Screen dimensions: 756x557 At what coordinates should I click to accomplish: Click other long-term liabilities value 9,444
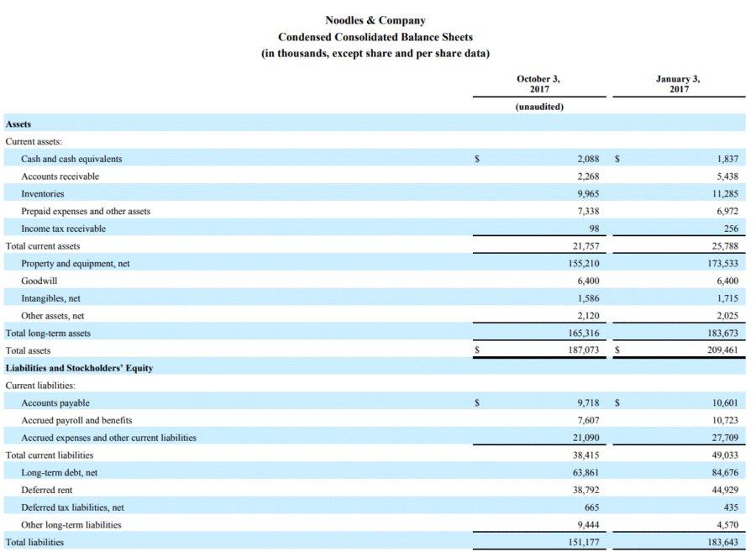(588, 525)
